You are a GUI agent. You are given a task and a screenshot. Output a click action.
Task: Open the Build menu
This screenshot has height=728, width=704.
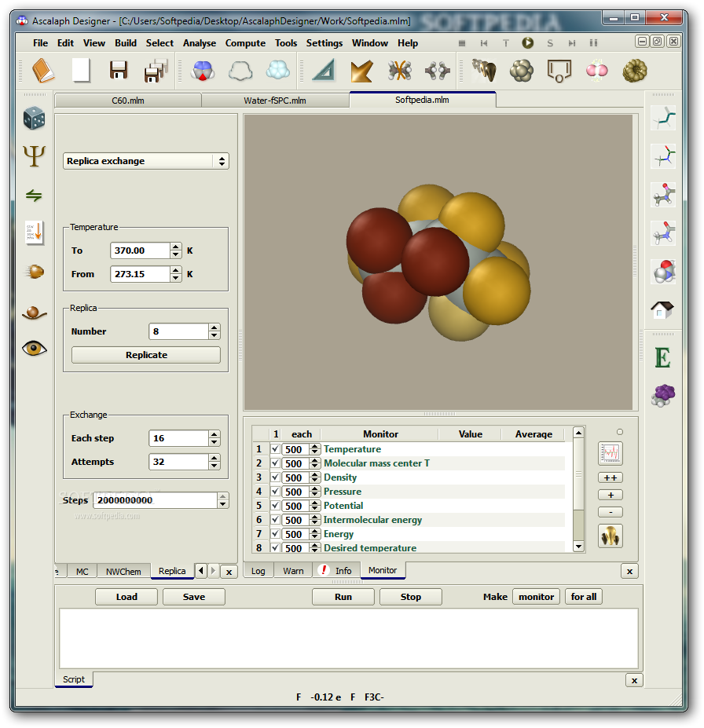coord(126,43)
